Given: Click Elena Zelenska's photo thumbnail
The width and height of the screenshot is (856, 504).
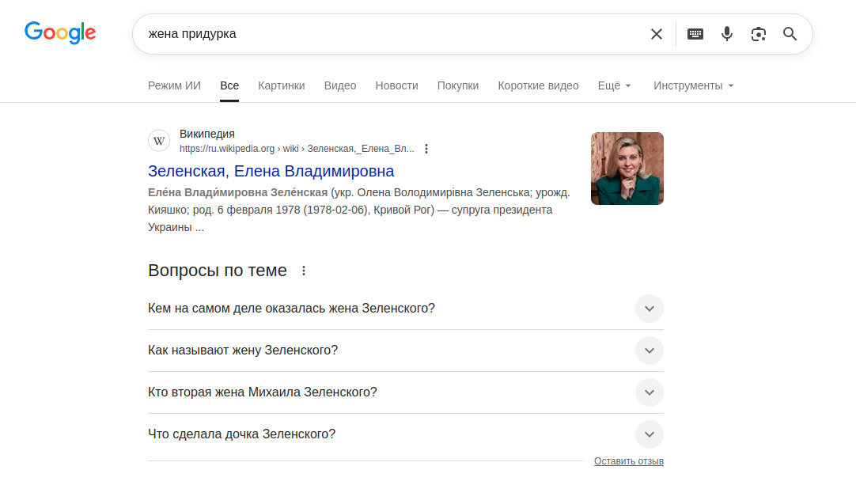Looking at the screenshot, I should point(627,168).
